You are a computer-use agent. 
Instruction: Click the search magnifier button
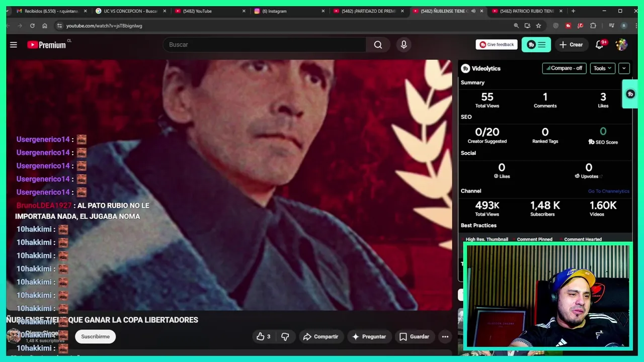tap(378, 45)
